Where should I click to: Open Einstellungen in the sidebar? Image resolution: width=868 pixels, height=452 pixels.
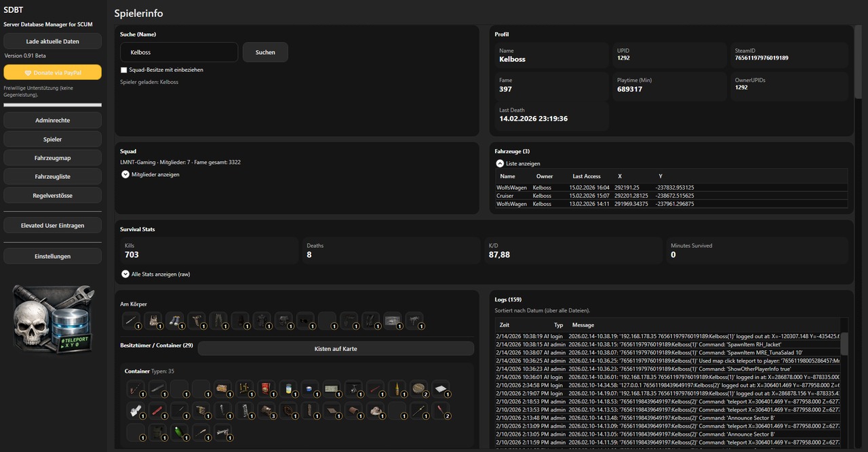(52, 256)
